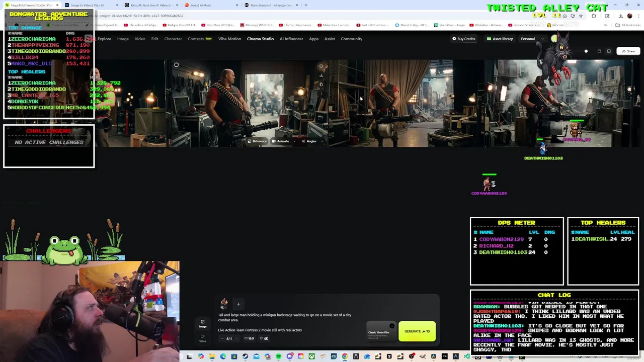Open the Assist page
The height and width of the screenshot is (362, 644).
tap(330, 39)
